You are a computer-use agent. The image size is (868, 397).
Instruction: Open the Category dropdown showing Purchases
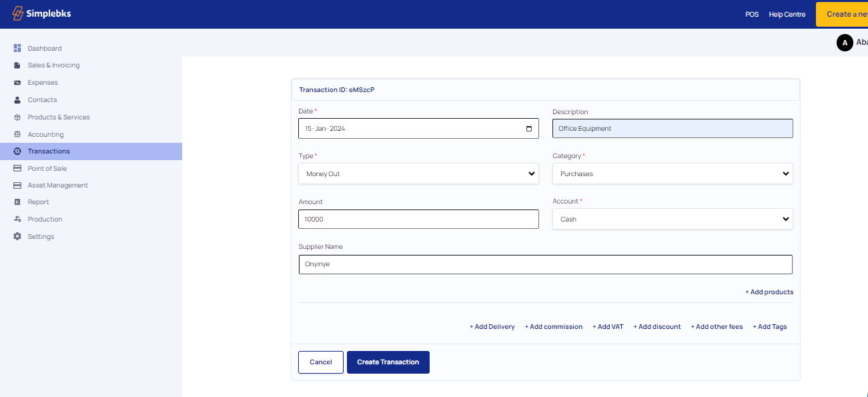click(673, 174)
